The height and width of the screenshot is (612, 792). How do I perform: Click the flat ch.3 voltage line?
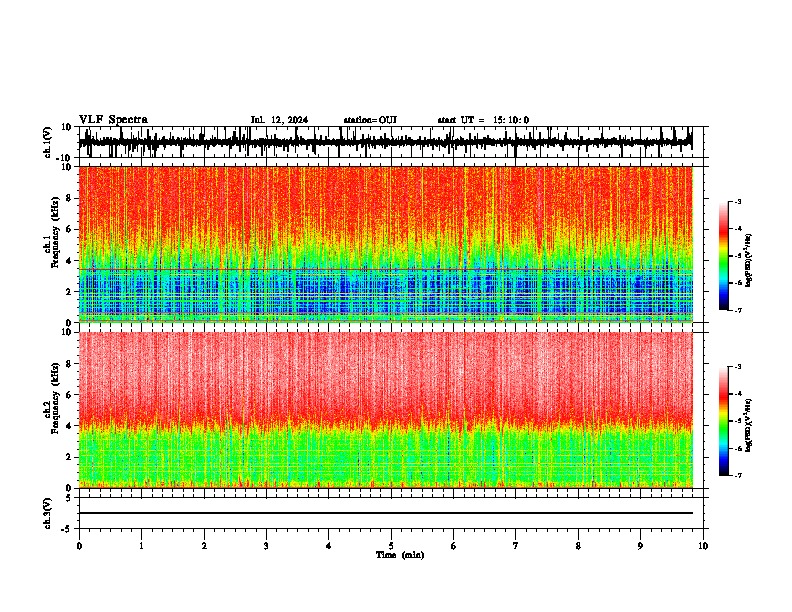pyautogui.click(x=385, y=513)
